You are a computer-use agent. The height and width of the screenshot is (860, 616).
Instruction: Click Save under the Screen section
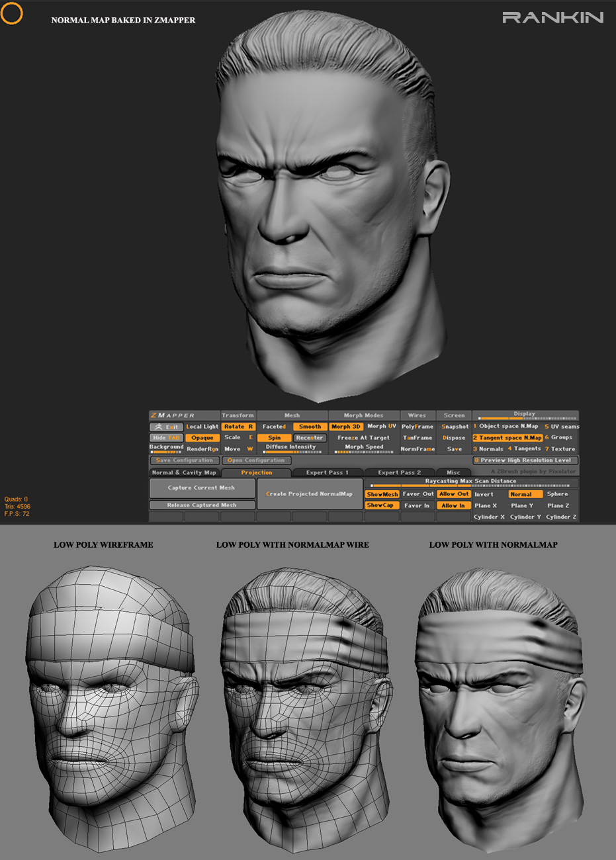point(455,449)
